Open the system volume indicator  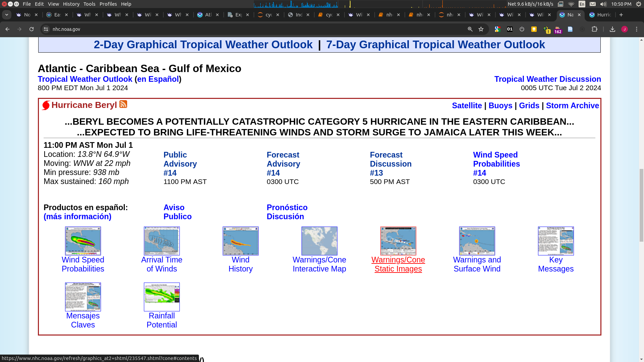point(603,4)
